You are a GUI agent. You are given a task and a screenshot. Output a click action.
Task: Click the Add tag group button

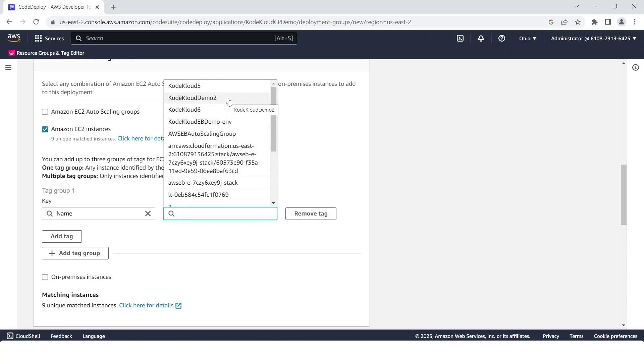point(75,253)
